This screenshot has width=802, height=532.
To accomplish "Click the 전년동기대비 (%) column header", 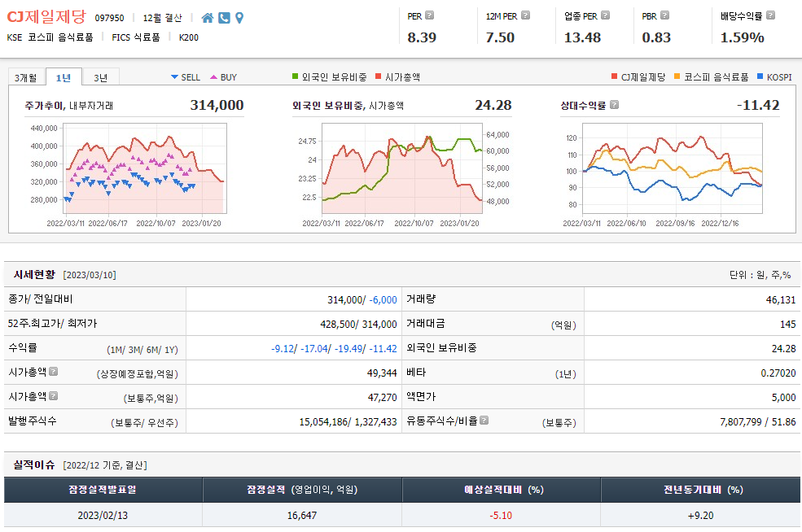I will point(703,490).
